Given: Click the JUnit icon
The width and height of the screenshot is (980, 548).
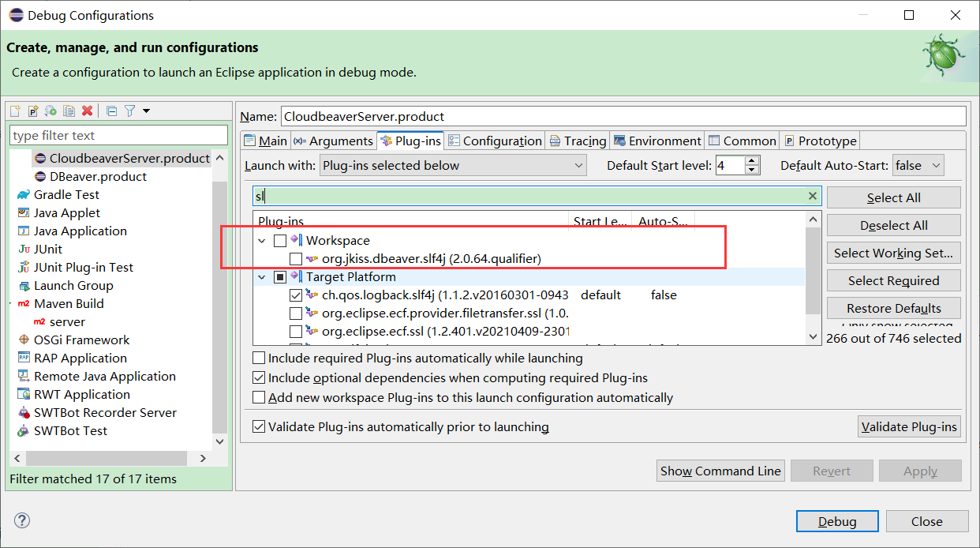Looking at the screenshot, I should 24,249.
